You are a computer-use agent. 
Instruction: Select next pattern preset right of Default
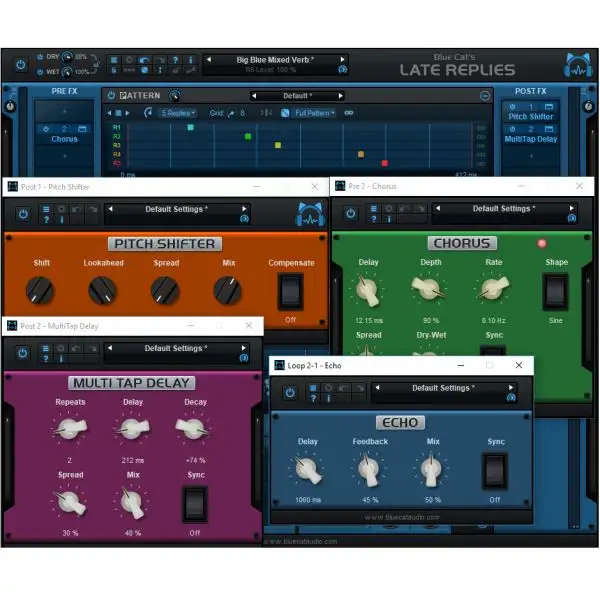click(x=340, y=96)
